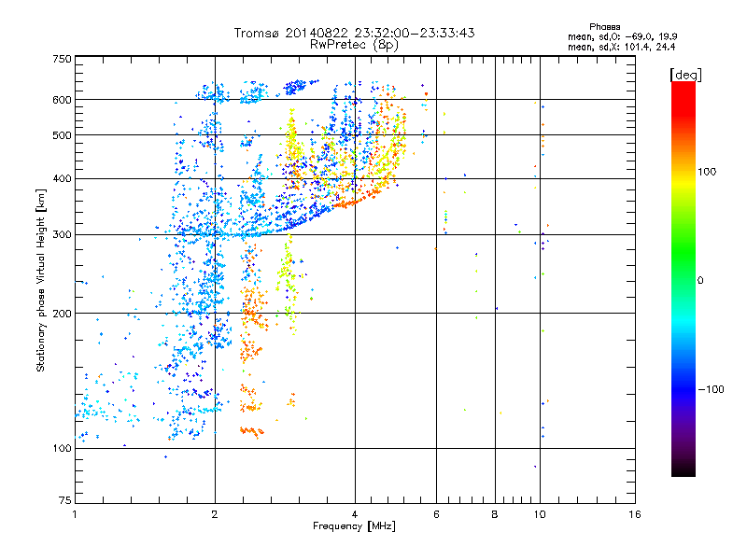Click the colorbar tick label '100'
747x560 pixels.
point(707,172)
